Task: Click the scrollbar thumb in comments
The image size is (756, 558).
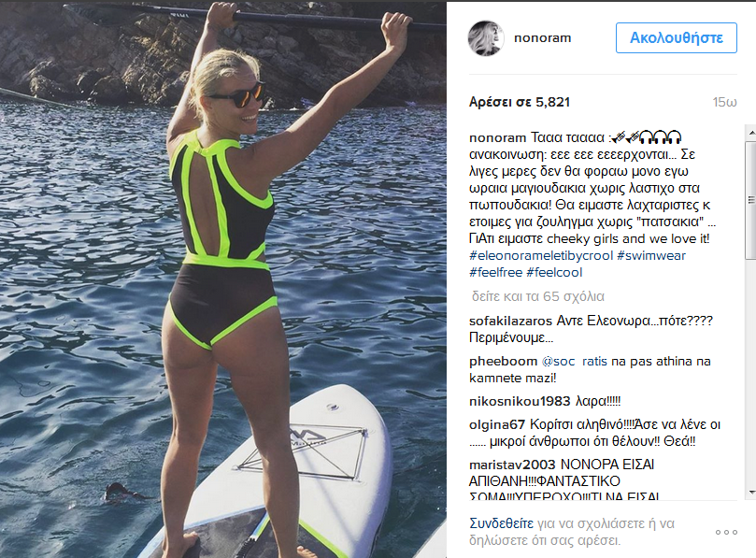Action: [751, 200]
